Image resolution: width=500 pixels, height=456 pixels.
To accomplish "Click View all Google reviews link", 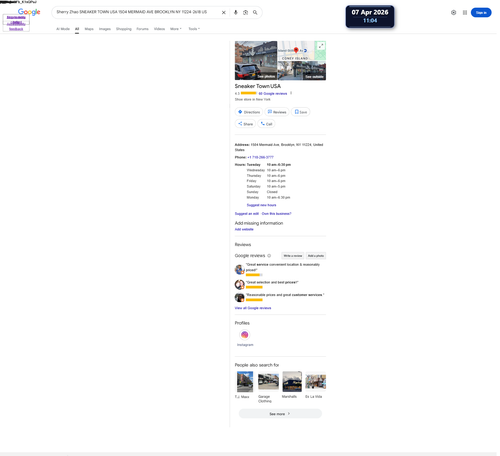I will point(253,308).
